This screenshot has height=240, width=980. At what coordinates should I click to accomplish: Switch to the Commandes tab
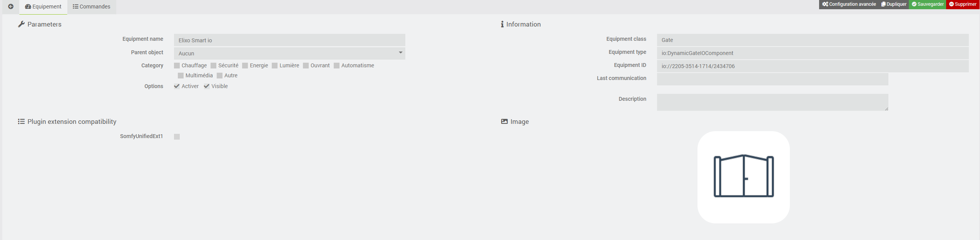[x=92, y=7]
